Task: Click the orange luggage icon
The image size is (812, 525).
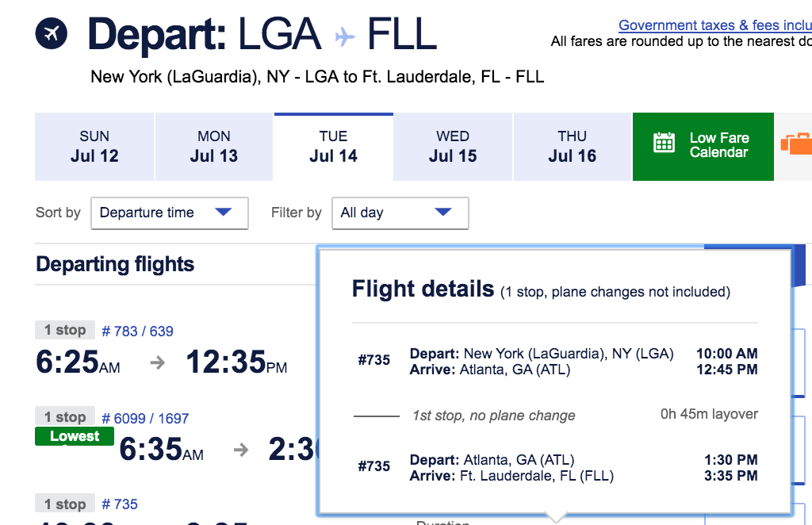Action: [x=796, y=144]
